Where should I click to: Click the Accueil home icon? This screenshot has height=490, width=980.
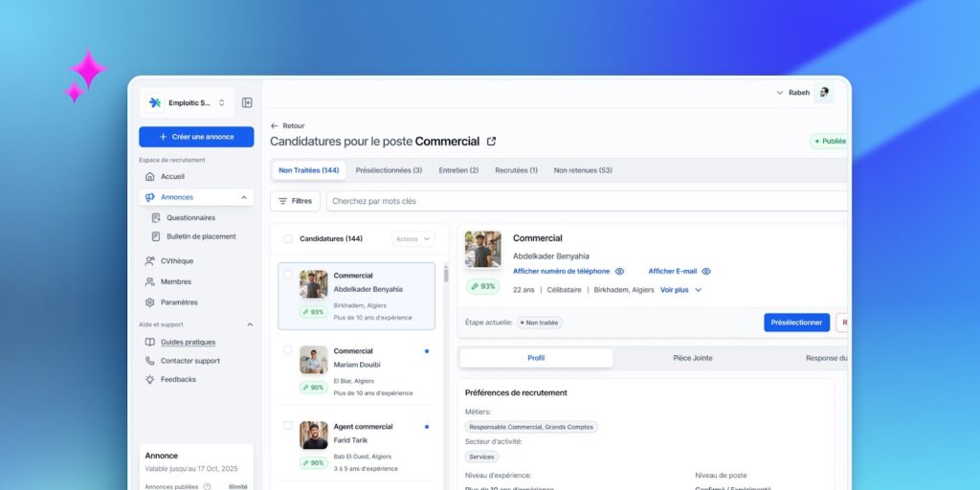pyautogui.click(x=150, y=177)
